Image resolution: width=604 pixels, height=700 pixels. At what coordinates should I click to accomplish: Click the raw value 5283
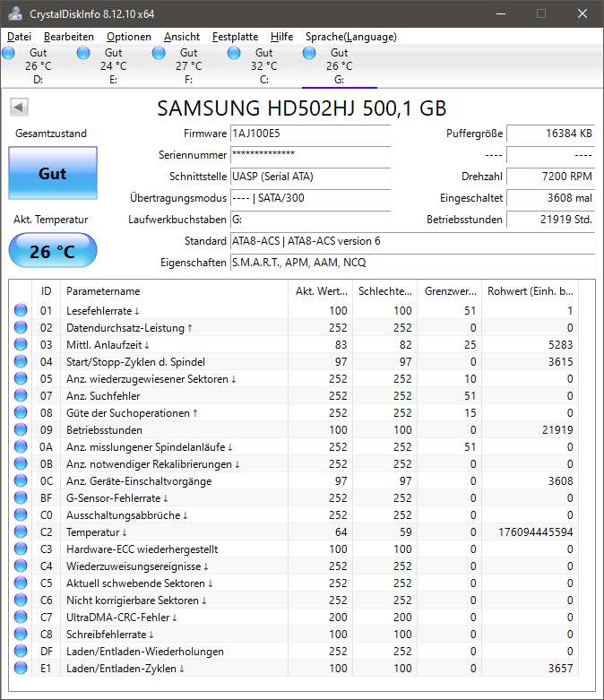click(x=560, y=345)
